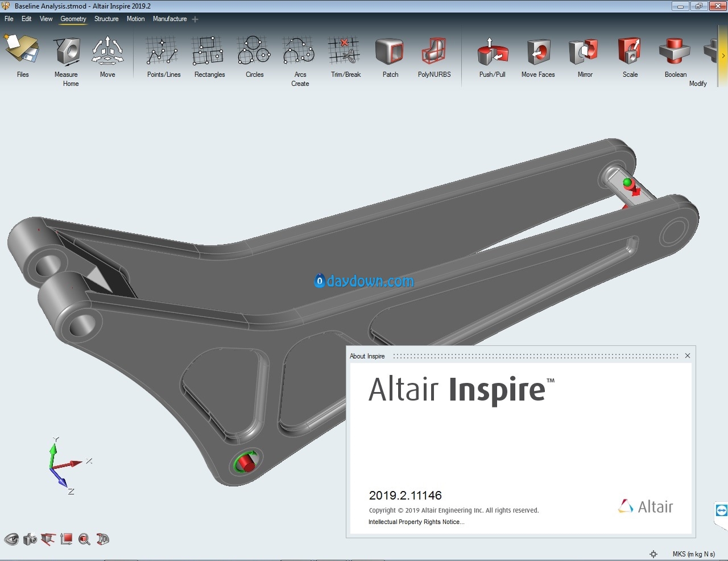This screenshot has width=728, height=561.
Task: Open the MKS units selector
Action: (x=693, y=554)
